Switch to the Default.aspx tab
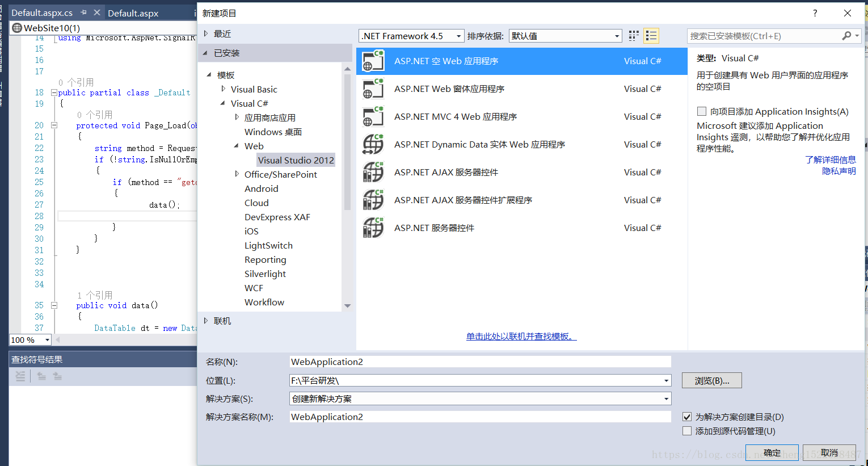Screen dimensions: 868x466 point(133,13)
